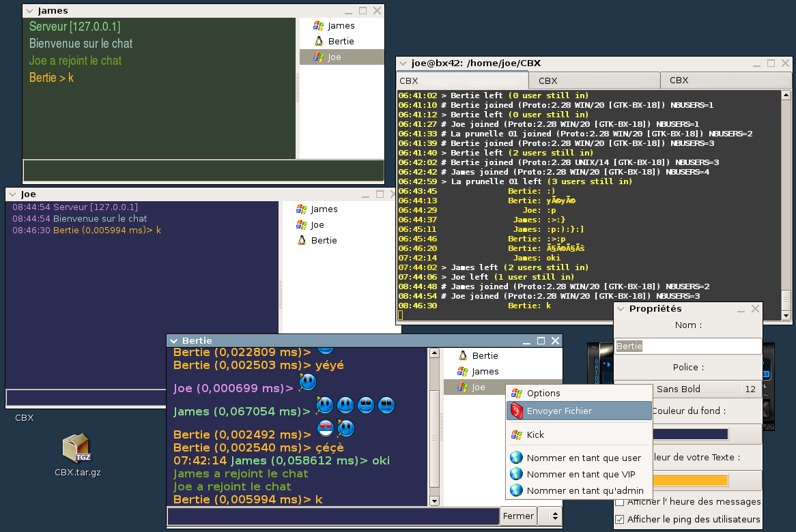Viewport: 796px width, 532px height.
Task: Open the window menu arrow on James title bar
Action: click(29, 11)
